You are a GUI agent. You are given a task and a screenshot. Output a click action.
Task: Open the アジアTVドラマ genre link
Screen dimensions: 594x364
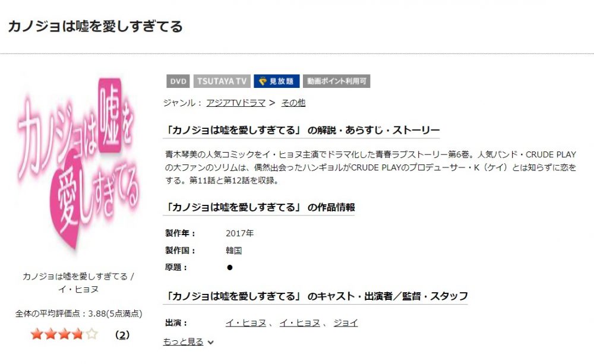pos(236,103)
